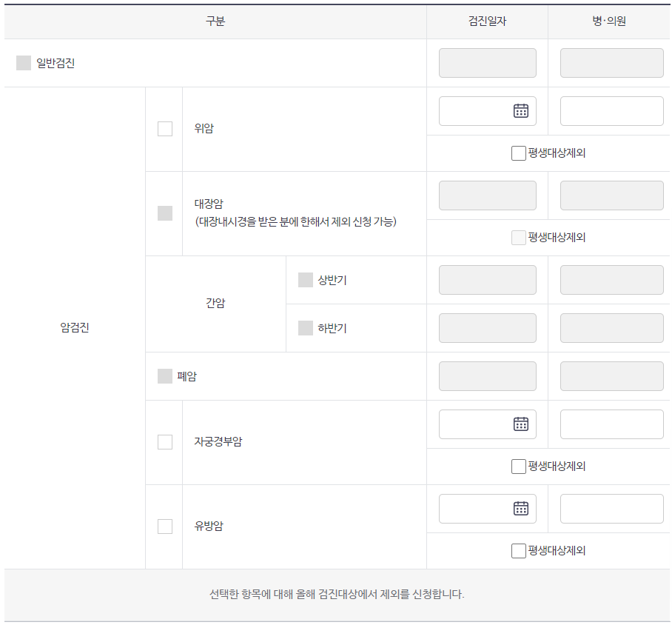Viewport: 672px width, 625px height.
Task: Click the 위암 exam date field
Action: 488,111
